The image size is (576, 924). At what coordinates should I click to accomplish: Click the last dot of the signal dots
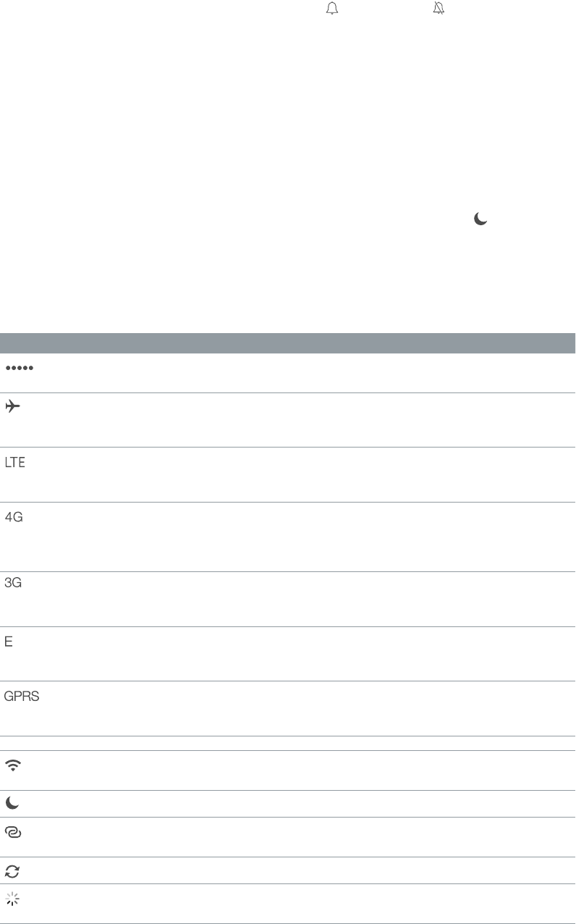coord(32,369)
